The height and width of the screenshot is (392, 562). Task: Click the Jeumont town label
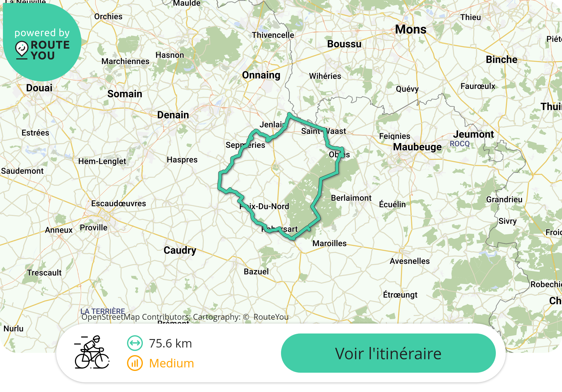[473, 135]
